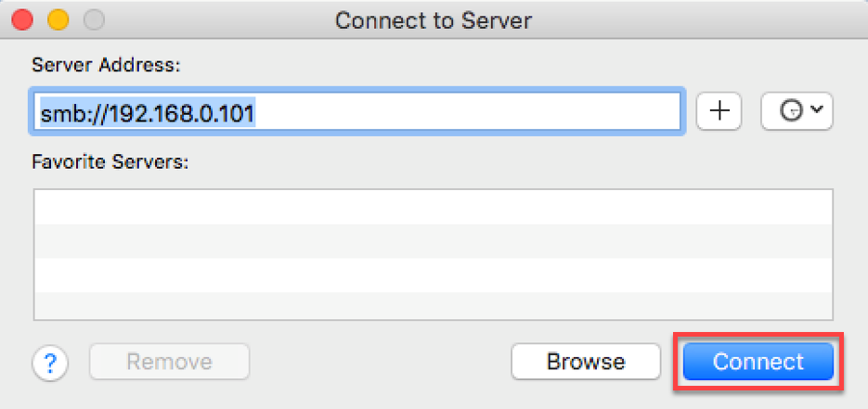The height and width of the screenshot is (409, 868).
Task: Click the "Connect to Server" window title
Action: pos(434,19)
